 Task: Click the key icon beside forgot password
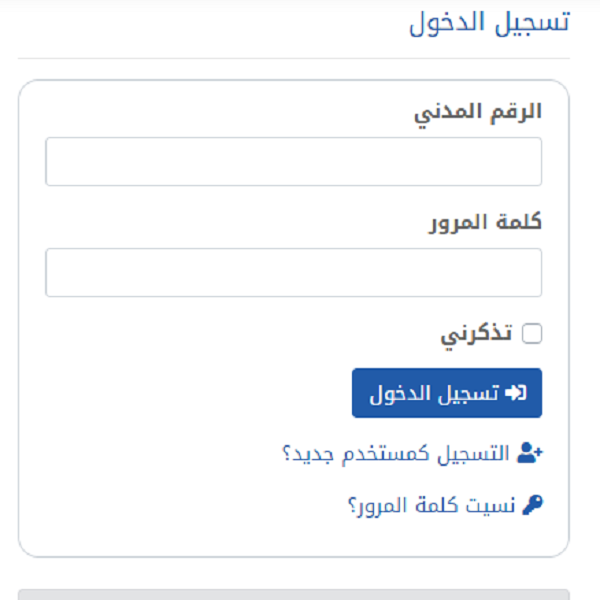click(x=533, y=505)
